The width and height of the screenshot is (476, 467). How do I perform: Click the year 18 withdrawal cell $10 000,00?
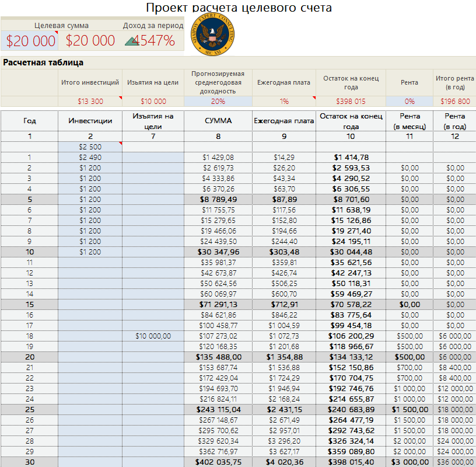click(x=153, y=336)
